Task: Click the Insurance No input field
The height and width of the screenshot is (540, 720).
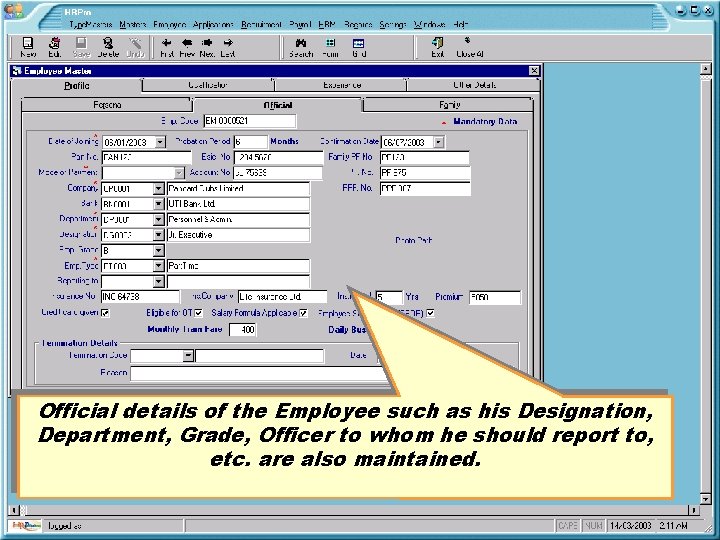Action: [x=140, y=297]
